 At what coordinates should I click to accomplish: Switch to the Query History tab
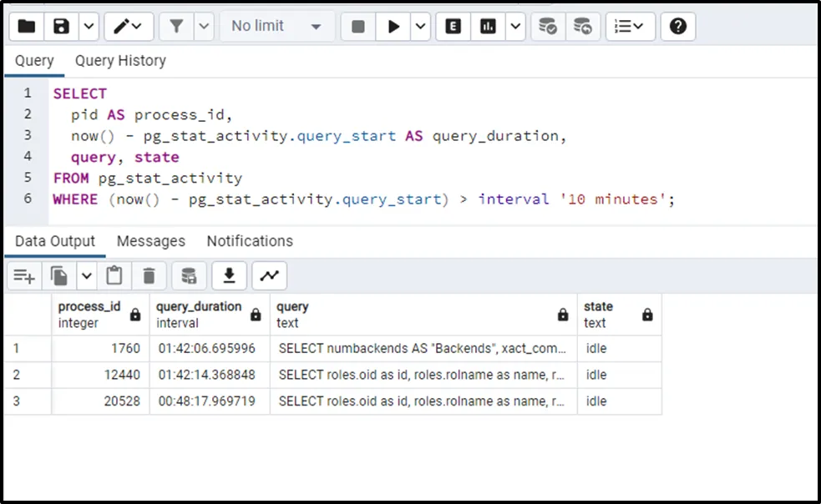tap(120, 61)
